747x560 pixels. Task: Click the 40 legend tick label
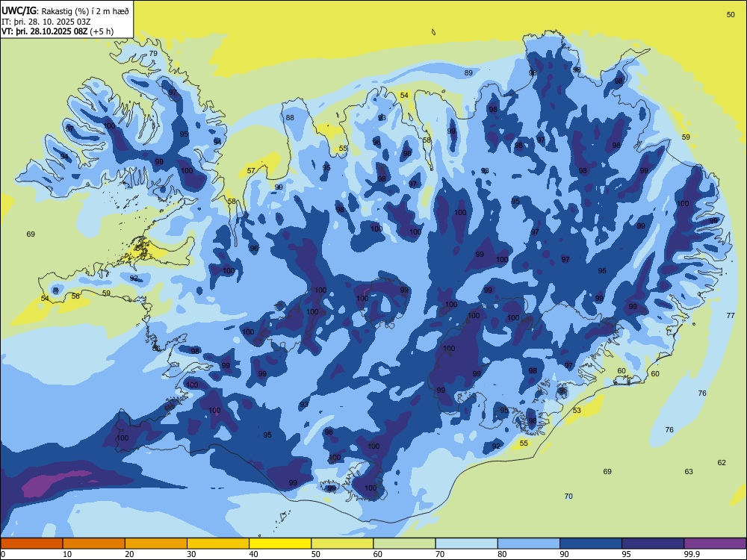[x=254, y=554]
